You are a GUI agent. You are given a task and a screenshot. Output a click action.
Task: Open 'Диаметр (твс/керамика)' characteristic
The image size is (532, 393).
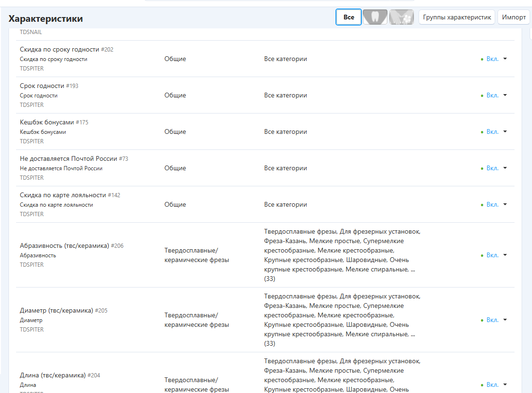click(56, 311)
